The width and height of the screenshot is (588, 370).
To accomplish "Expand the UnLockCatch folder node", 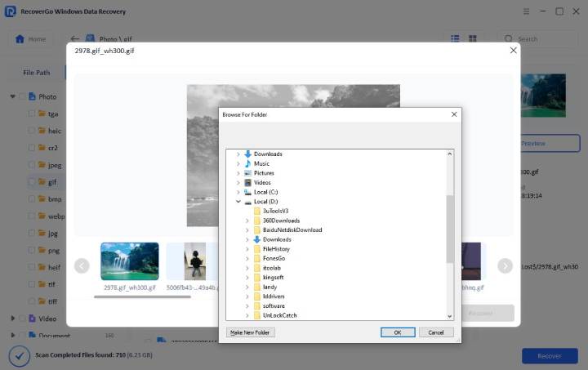I will 247,315.
